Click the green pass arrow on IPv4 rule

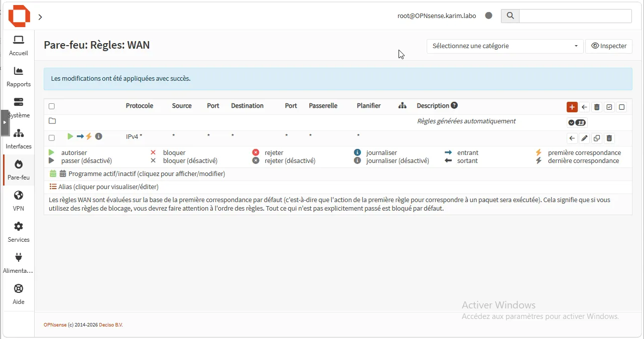pyautogui.click(x=70, y=136)
